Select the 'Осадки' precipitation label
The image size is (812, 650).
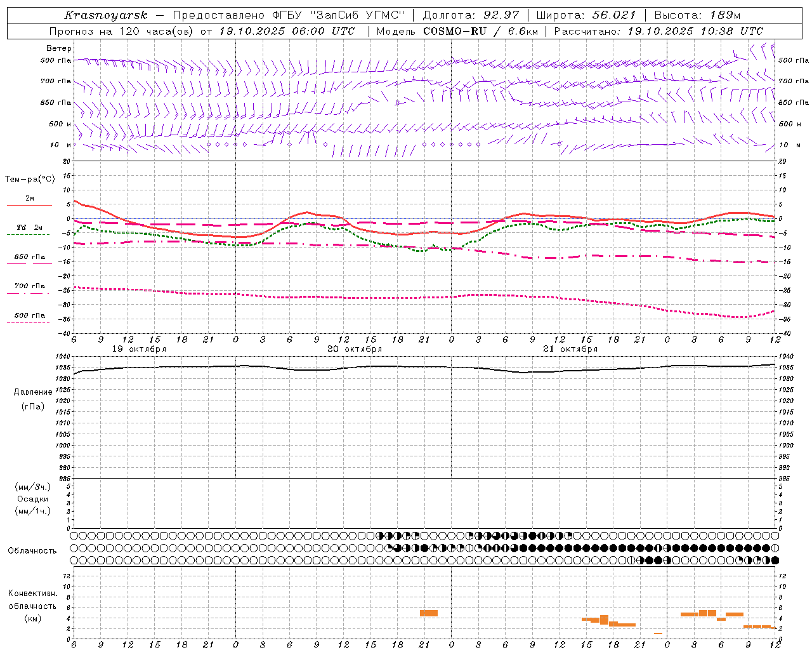[33, 499]
